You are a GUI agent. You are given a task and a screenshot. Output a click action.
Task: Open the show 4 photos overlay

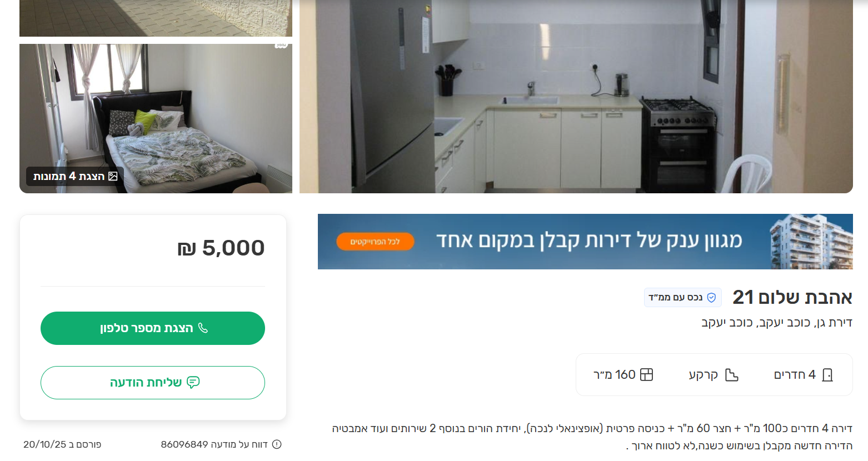coord(75,176)
